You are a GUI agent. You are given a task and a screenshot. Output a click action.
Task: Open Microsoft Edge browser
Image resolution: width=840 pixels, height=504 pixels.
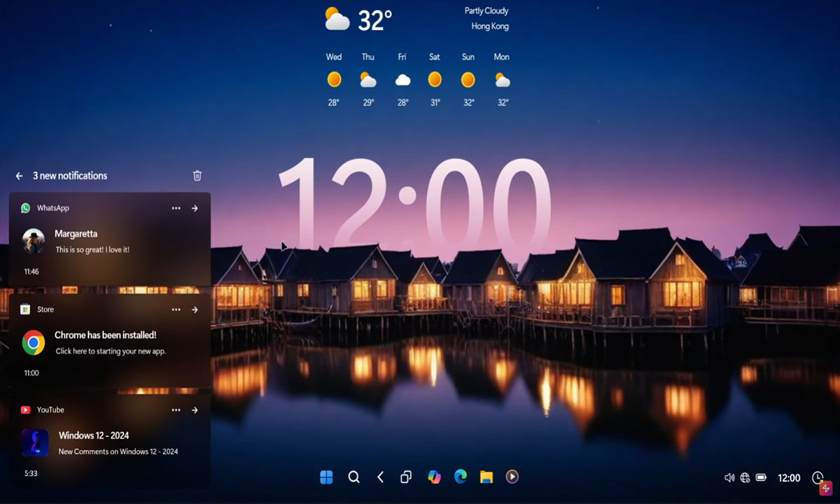(460, 477)
